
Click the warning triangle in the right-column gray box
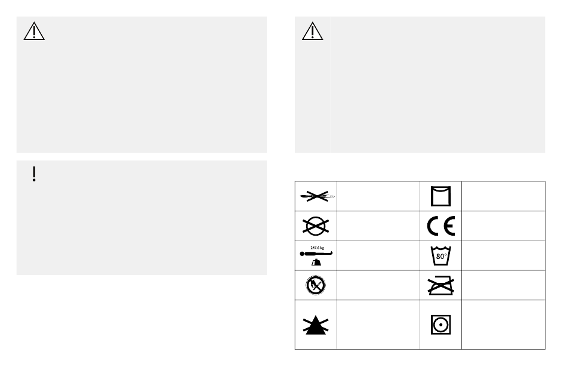(x=312, y=31)
